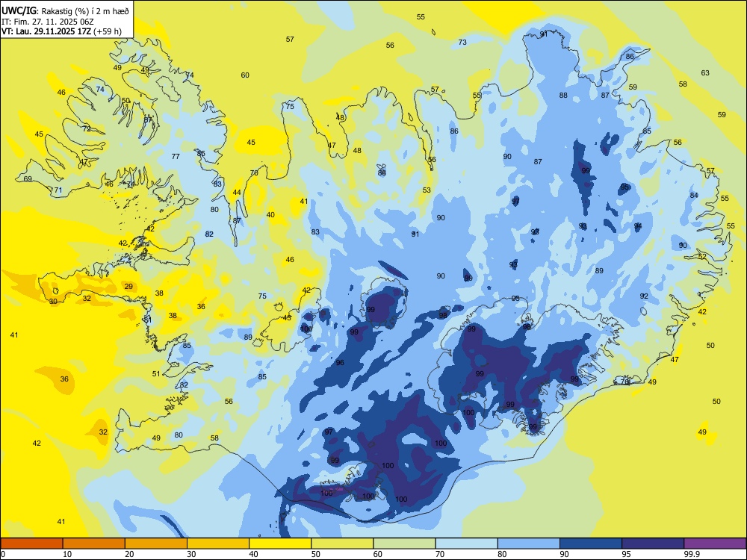This screenshot has width=747, height=560.
Task: Click the 'VT: Lau. 29.11.2025 17Z (+59 h)' line
Action: (x=61, y=31)
